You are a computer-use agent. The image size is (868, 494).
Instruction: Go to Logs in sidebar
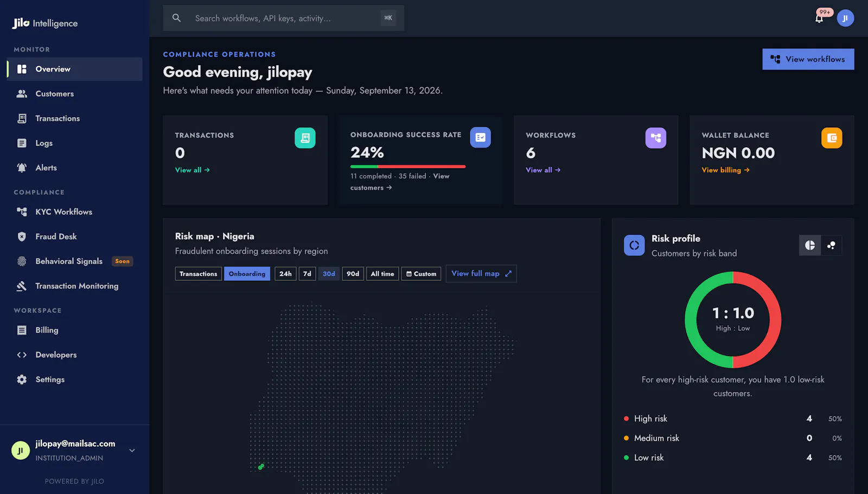click(x=75, y=143)
